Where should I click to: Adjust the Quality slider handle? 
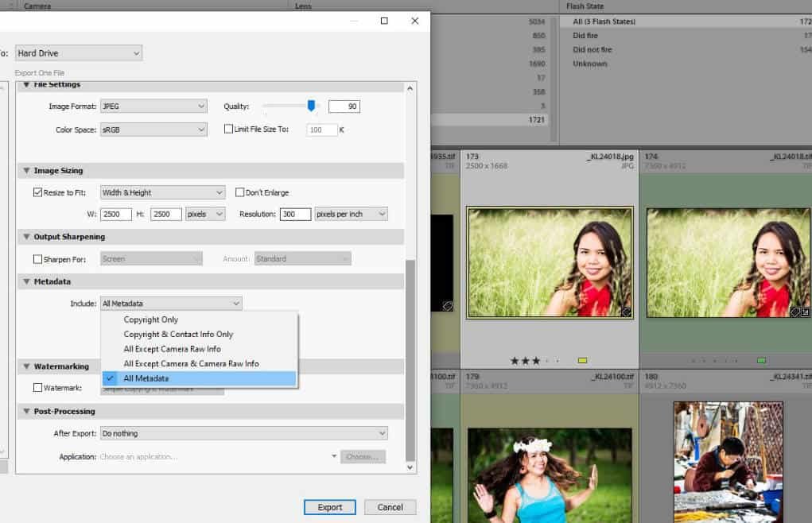click(311, 106)
